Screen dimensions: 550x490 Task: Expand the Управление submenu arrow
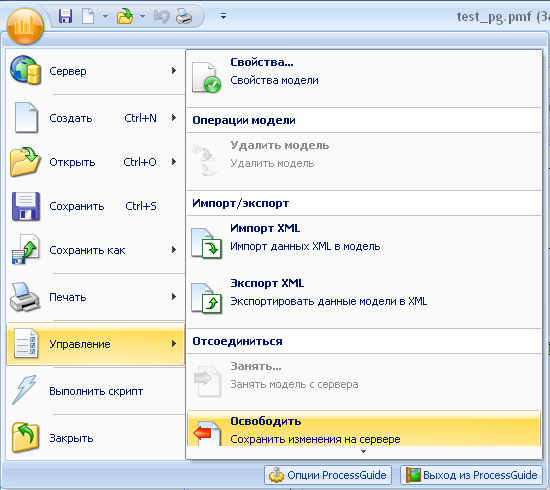[174, 344]
